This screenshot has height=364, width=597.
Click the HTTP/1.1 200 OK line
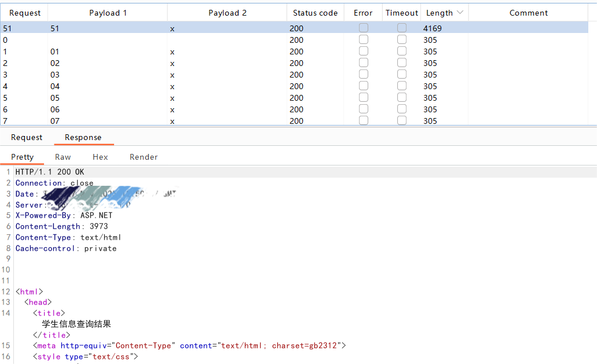[50, 172]
